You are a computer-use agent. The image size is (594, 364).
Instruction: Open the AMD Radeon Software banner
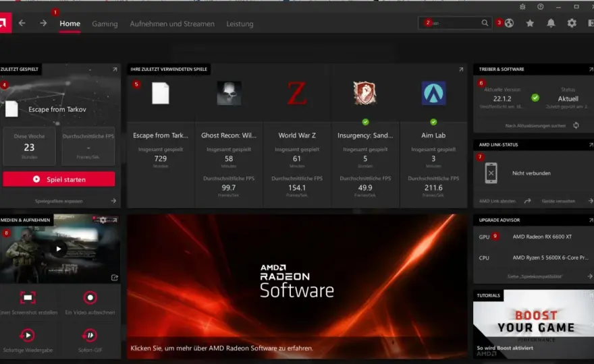pos(297,286)
